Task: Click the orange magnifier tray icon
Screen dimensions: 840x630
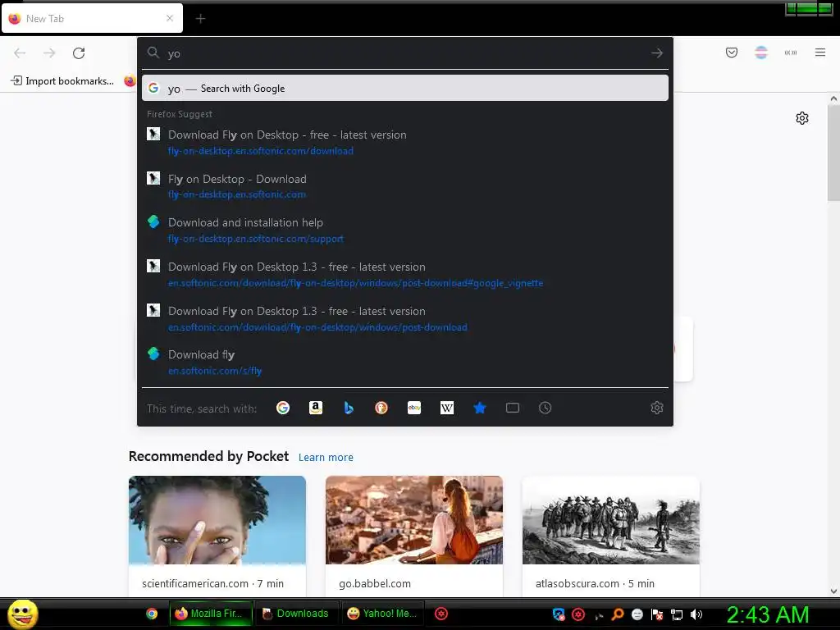Action: [x=618, y=614]
